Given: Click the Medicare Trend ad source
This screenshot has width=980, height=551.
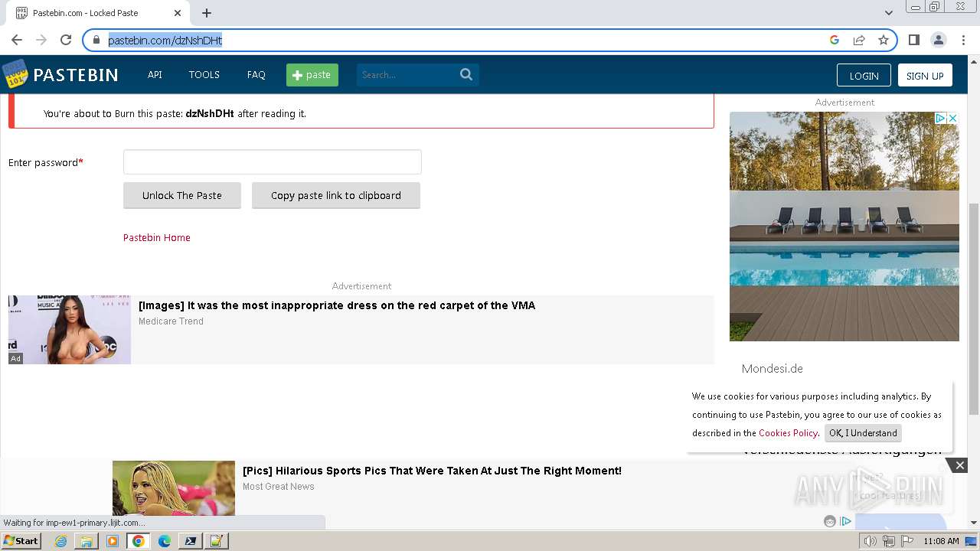Looking at the screenshot, I should tap(171, 321).
